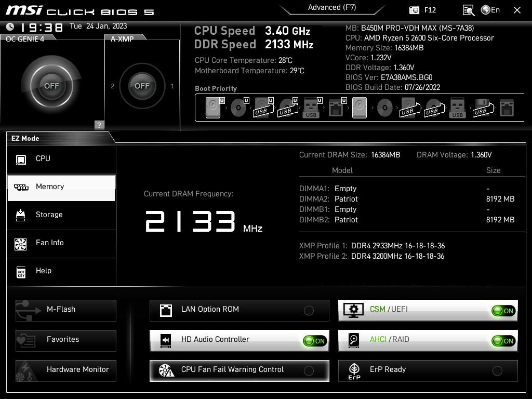
Task: Change language via the globe En icon
Action: pos(490,10)
